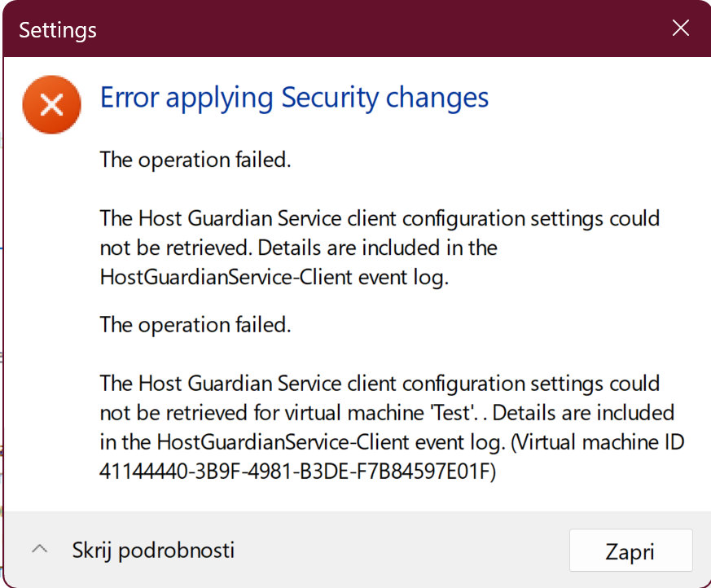
Task: Select the orange circular error indicator
Action: pyautogui.click(x=51, y=104)
